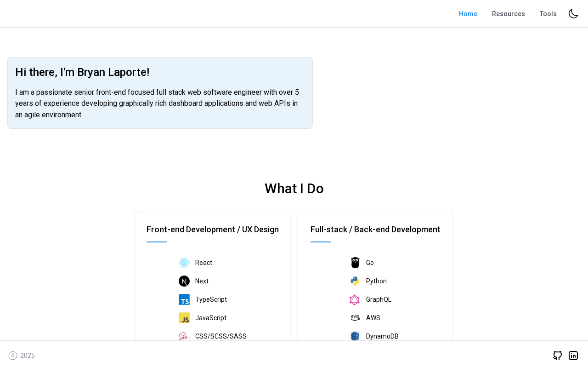Select the Front-end Development / UX Design heading
The image size is (588, 368).
(213, 230)
